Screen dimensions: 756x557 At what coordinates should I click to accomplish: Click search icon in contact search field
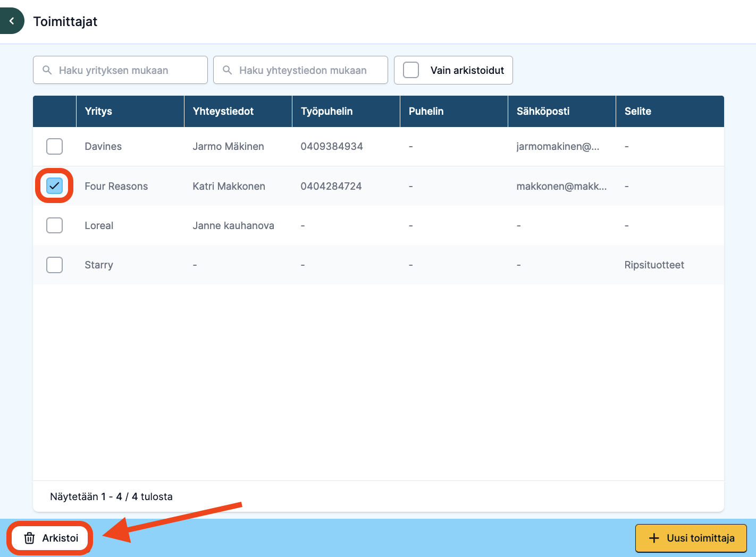coord(228,70)
